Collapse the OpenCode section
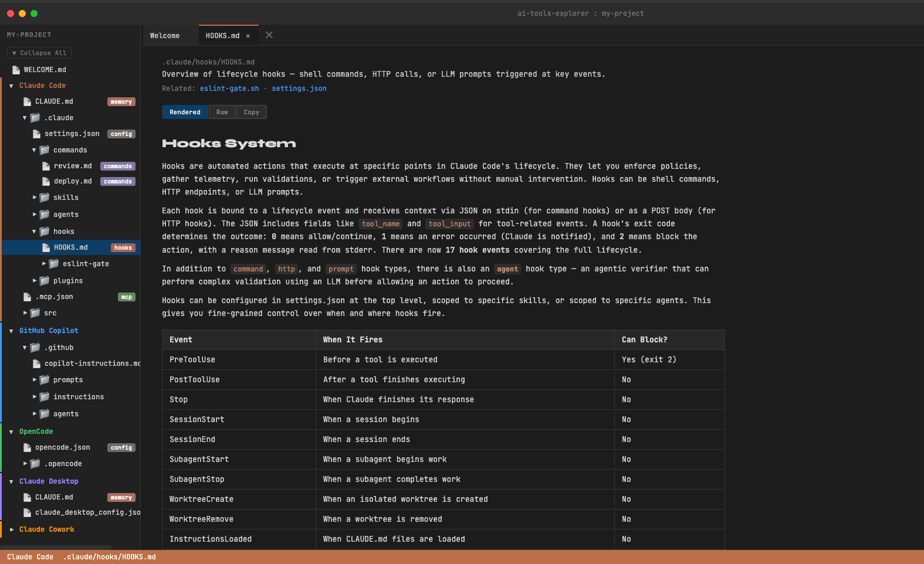 click(11, 432)
